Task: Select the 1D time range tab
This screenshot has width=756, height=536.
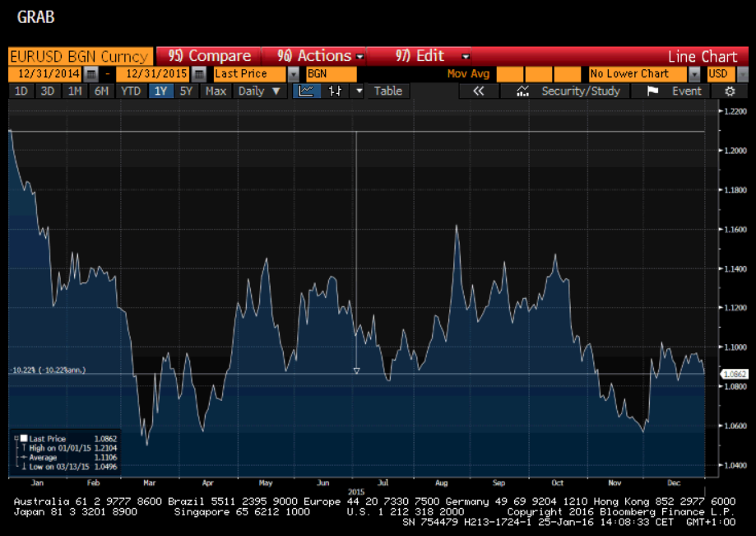Action: tap(21, 91)
